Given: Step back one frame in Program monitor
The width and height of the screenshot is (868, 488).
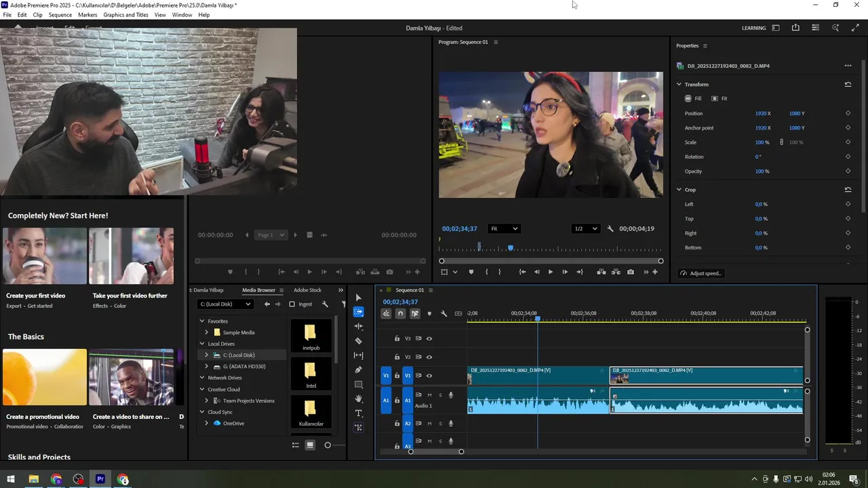Looking at the screenshot, I should [536, 272].
